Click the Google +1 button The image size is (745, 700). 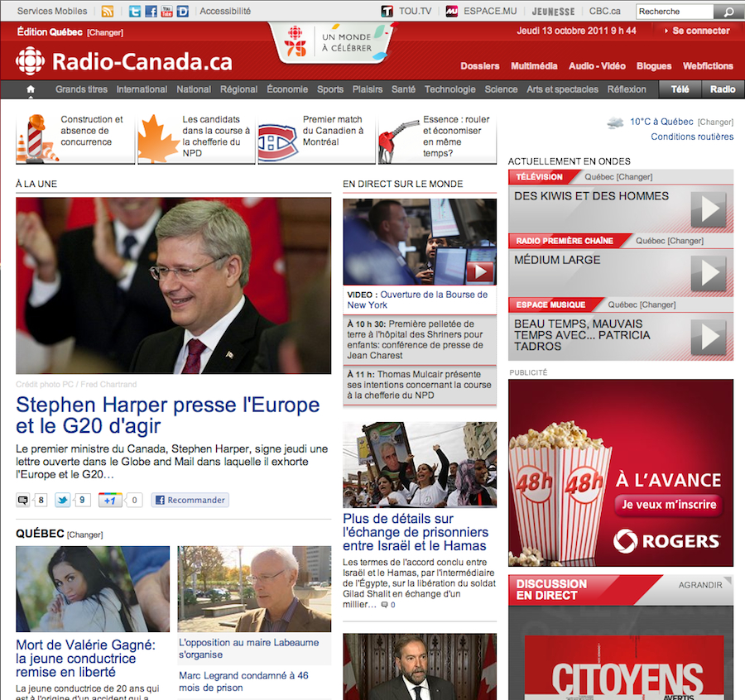(x=110, y=500)
